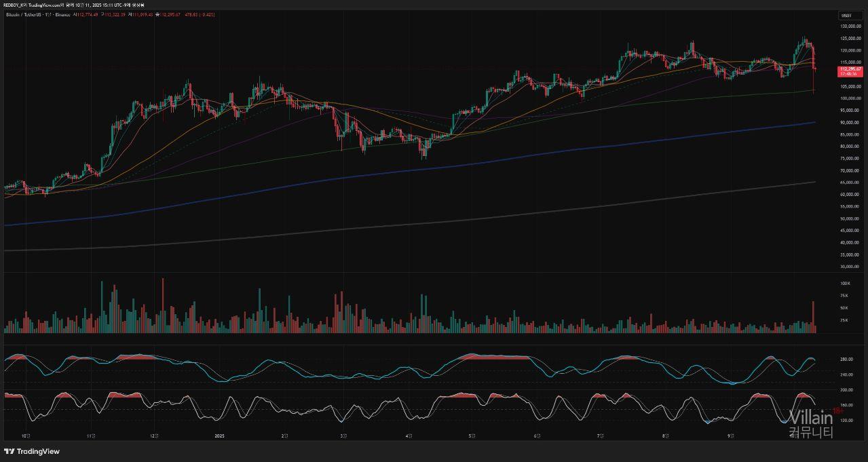Click the red current price label 112,295.67
This screenshot has height=462, width=868.
click(850, 69)
